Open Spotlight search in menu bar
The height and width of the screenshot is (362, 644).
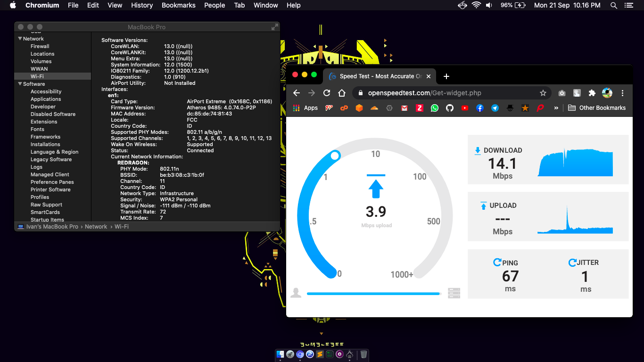[613, 5]
